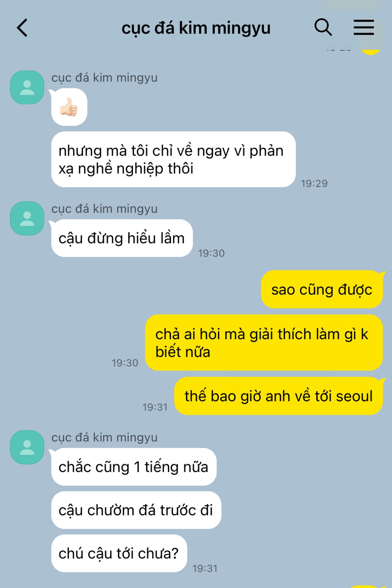Tap the message "nhưng mà tôi chỉ về ngay"
Screen dimensions: 392x588
(x=173, y=159)
